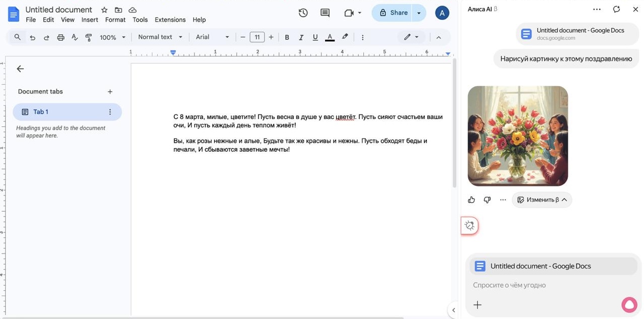This screenshot has width=644, height=319.
Task: Open the 100% zoom level dropdown
Action: coord(112,37)
